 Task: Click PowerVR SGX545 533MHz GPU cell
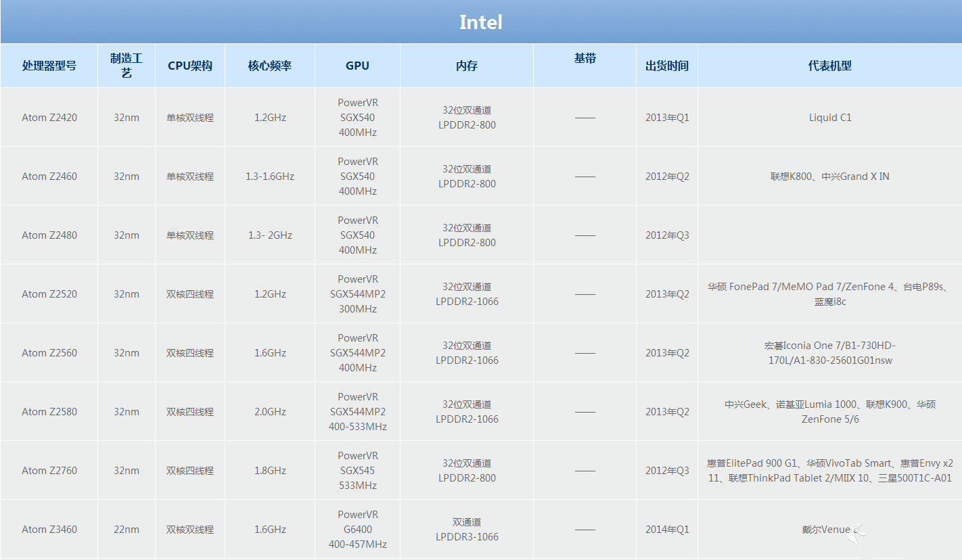357,471
